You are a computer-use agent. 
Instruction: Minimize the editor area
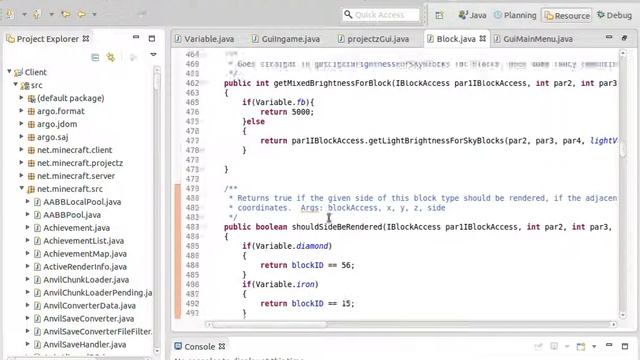coord(609,37)
